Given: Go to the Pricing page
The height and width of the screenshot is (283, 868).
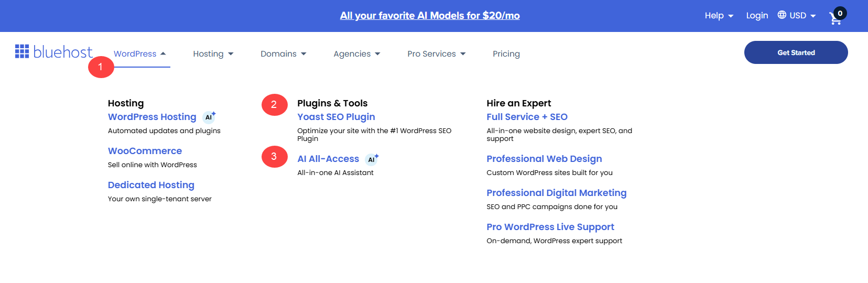Looking at the screenshot, I should click(506, 54).
